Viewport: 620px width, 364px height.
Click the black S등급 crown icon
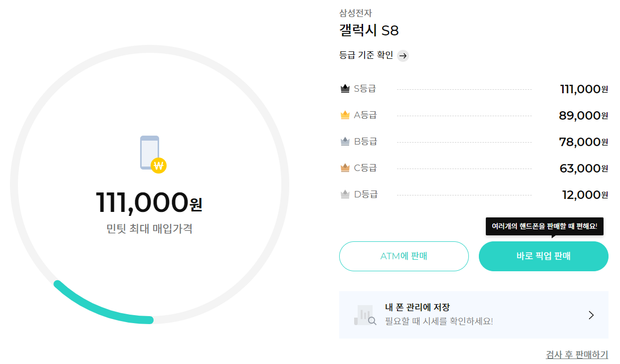tap(345, 89)
